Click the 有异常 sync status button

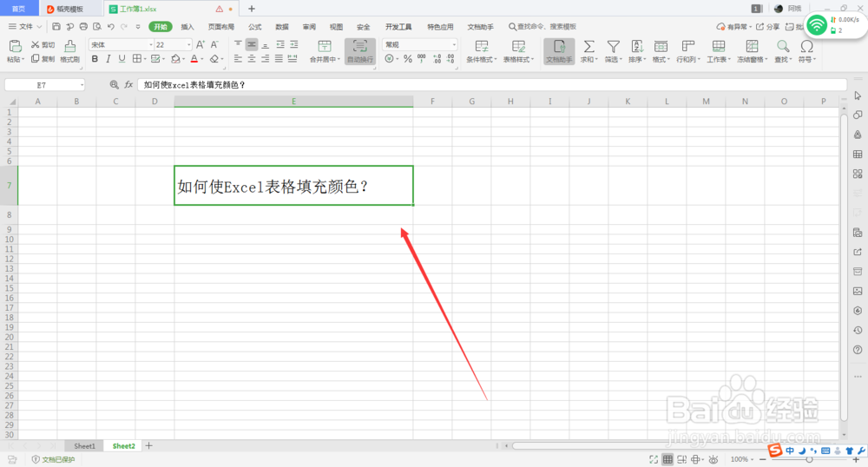tap(734, 27)
